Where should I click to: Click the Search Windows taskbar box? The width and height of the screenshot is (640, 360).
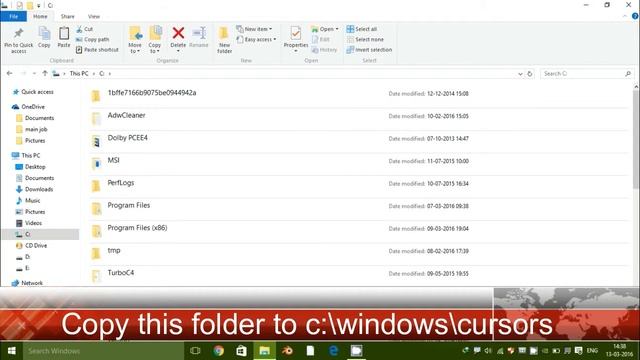[103, 351]
